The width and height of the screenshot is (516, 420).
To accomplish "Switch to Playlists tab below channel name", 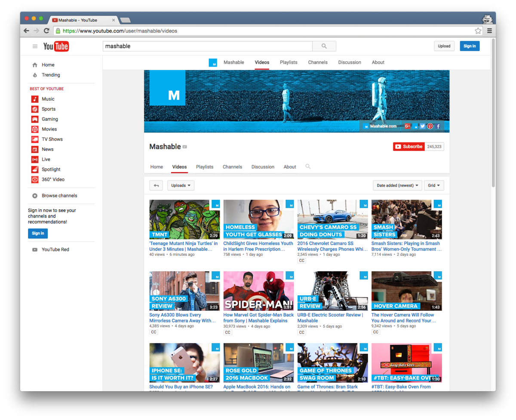I will [205, 167].
